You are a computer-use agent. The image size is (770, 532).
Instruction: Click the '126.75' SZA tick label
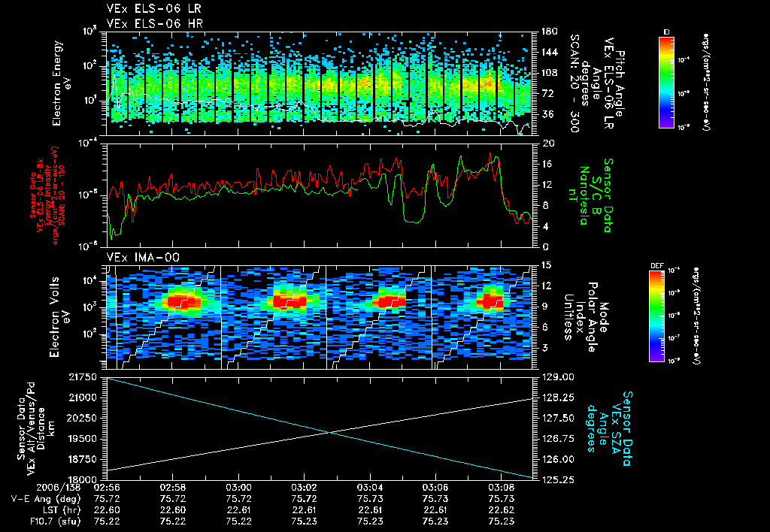point(557,439)
